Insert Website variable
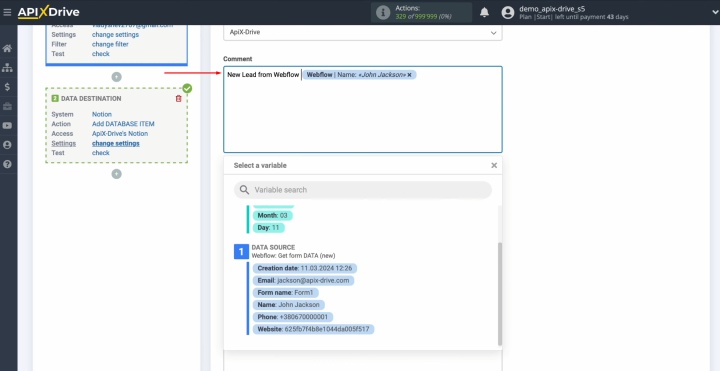720x371 pixels. (x=313, y=329)
